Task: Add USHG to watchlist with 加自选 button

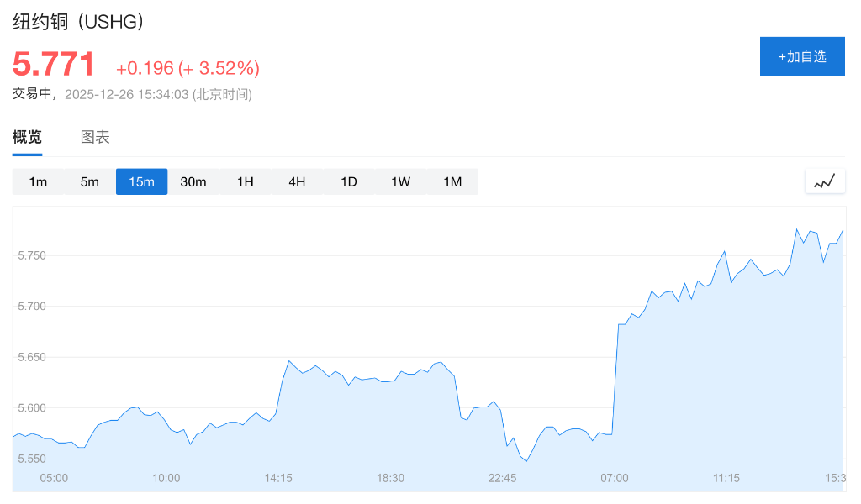Action: click(802, 56)
